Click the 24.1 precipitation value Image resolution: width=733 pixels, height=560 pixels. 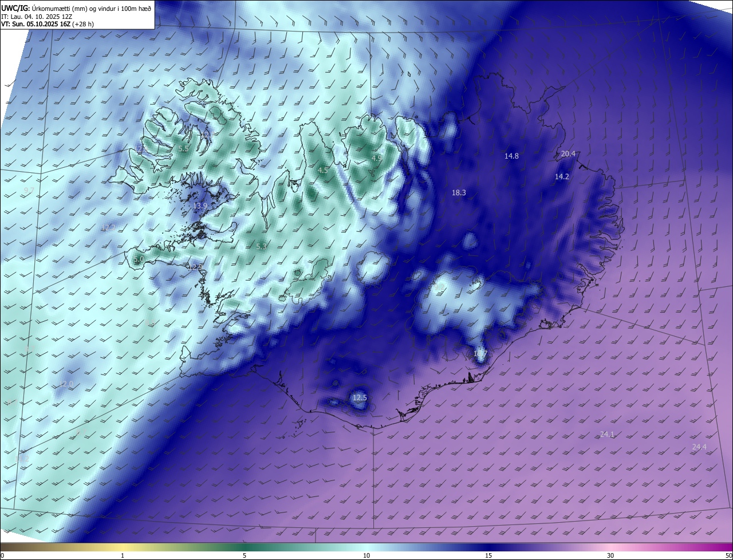pos(607,435)
